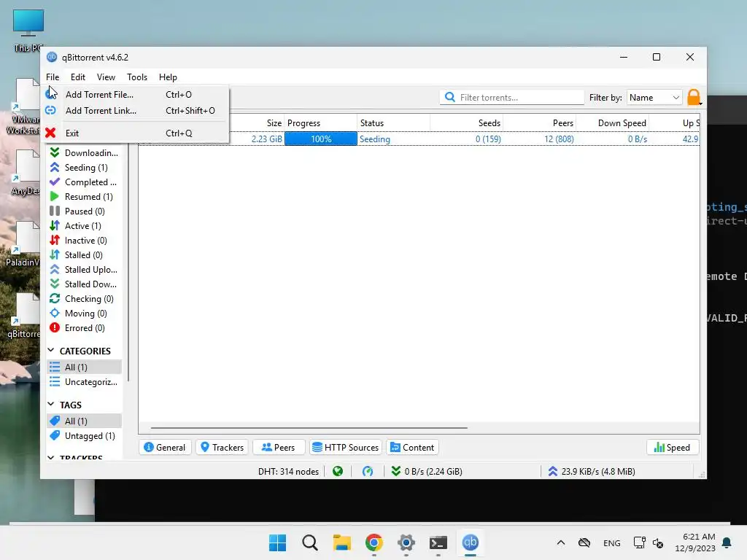
Task: Filter by Active (1) status
Action: (85, 226)
